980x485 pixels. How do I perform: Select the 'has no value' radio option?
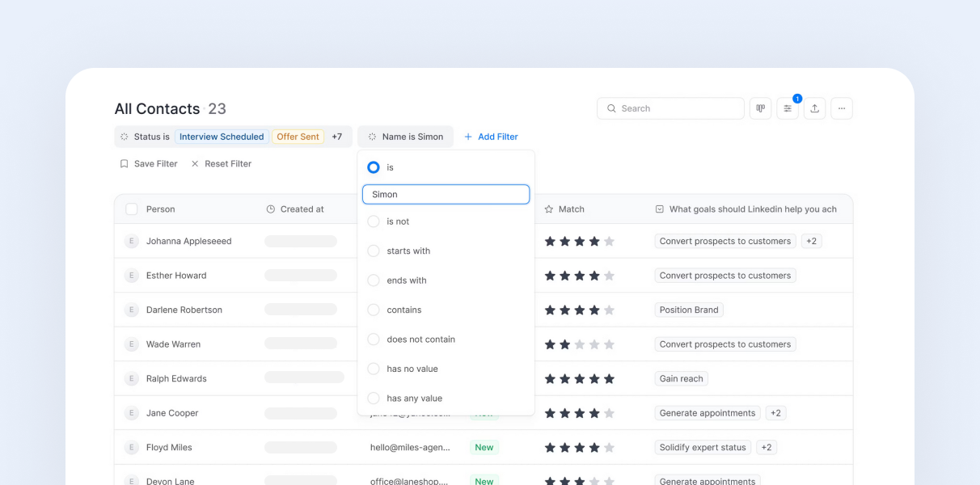coord(374,369)
